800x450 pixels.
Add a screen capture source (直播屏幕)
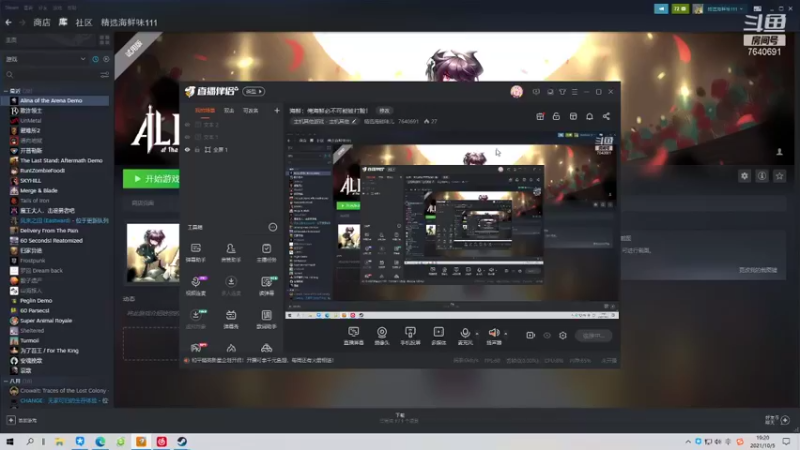(354, 336)
